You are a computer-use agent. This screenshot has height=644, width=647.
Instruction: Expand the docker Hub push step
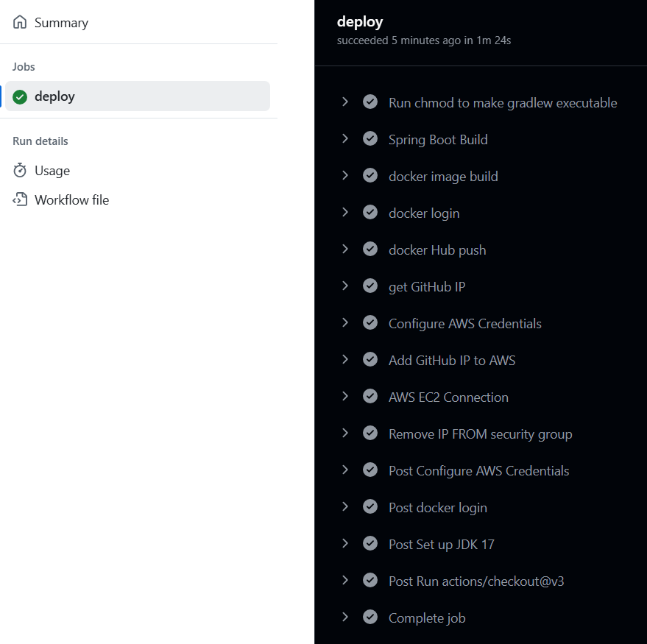pyautogui.click(x=345, y=249)
